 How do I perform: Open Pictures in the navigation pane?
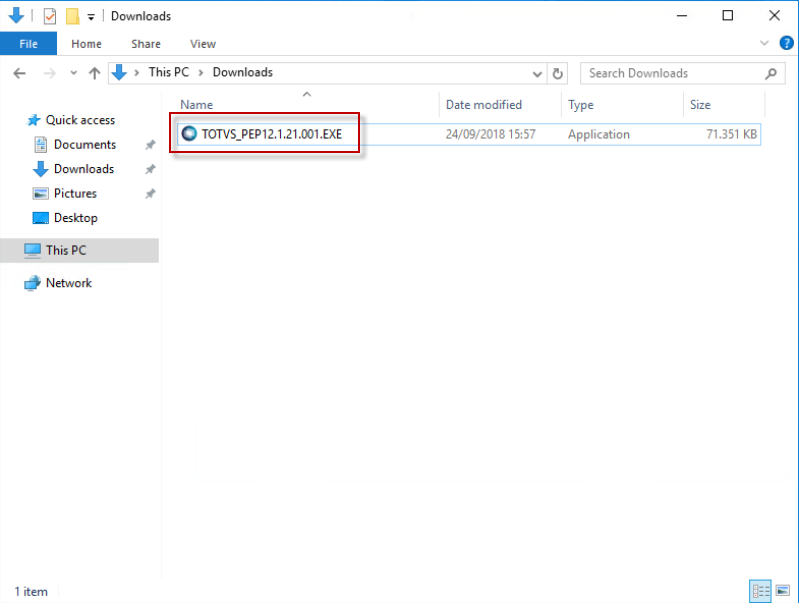coord(75,194)
